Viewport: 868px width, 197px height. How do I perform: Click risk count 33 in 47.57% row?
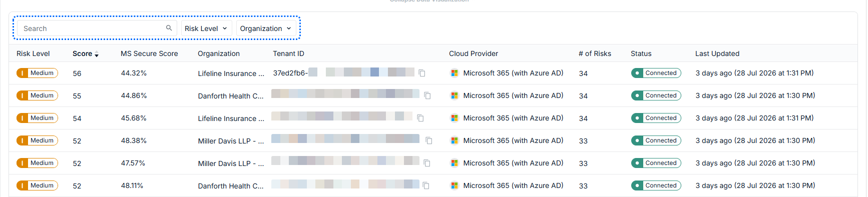[583, 163]
